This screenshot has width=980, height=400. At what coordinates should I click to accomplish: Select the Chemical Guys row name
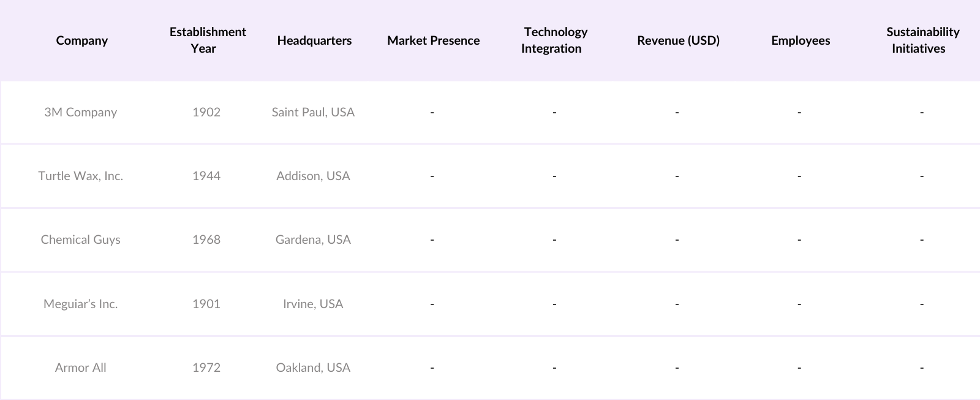(x=80, y=240)
